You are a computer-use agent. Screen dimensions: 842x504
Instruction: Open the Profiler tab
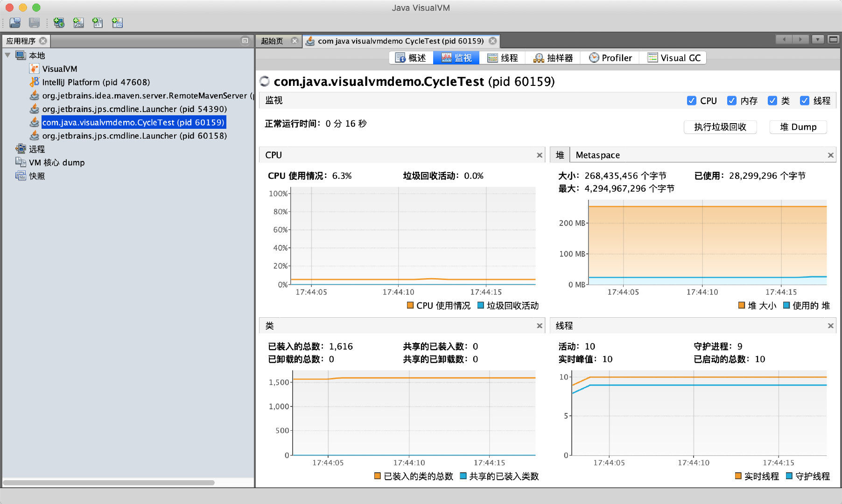610,58
